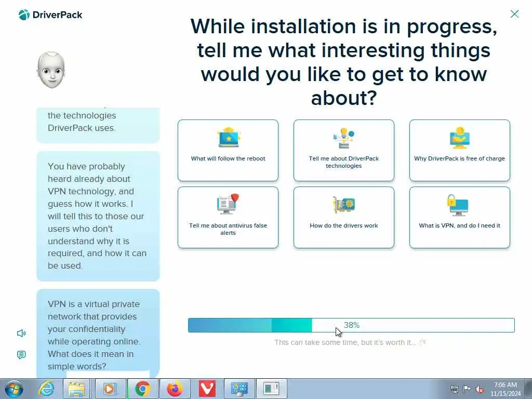Launch Vivaldi browser from the taskbar

point(207,389)
